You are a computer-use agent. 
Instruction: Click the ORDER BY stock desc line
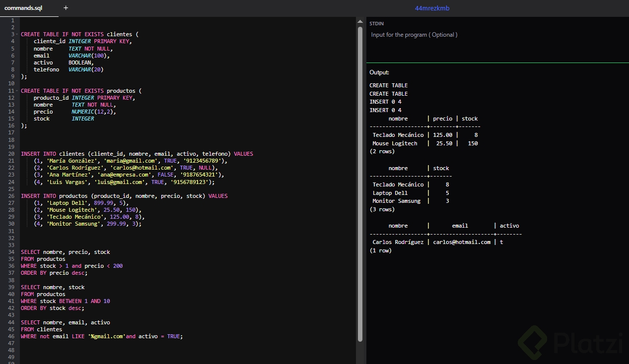coord(53,308)
